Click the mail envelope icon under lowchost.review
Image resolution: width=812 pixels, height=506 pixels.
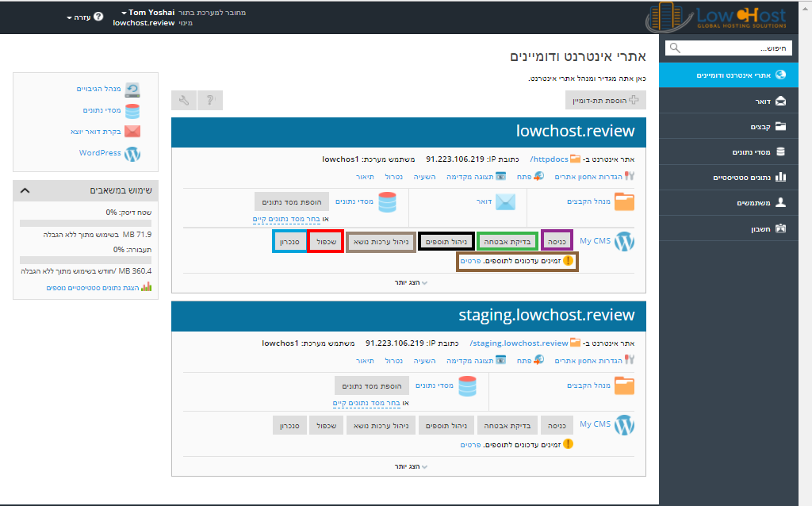point(505,202)
